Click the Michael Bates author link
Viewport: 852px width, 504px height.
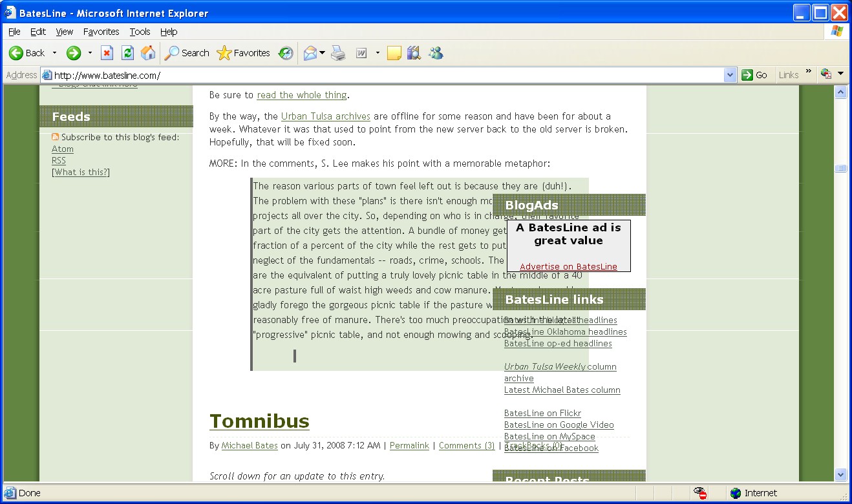tap(250, 446)
